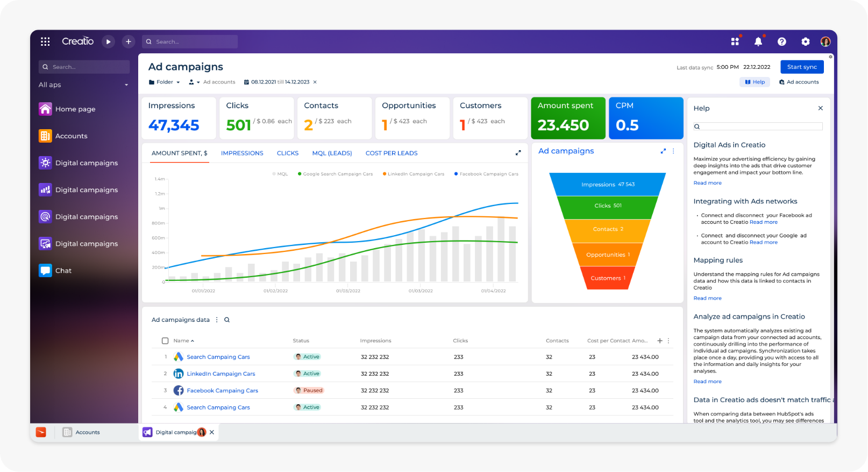Click the green Clicks funnel segment
Image resolution: width=868 pixels, height=472 pixels.
pyautogui.click(x=608, y=206)
